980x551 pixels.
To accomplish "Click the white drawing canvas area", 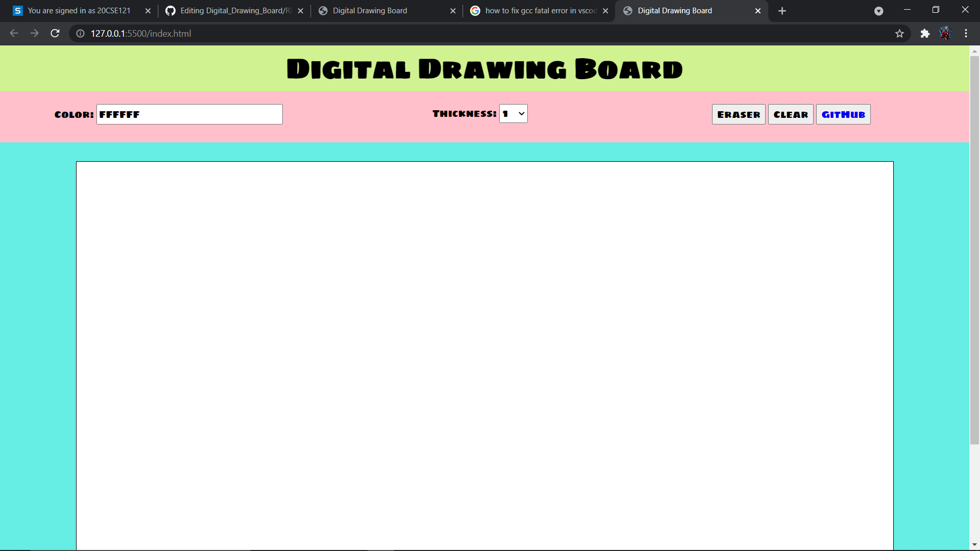I will pyautogui.click(x=485, y=352).
